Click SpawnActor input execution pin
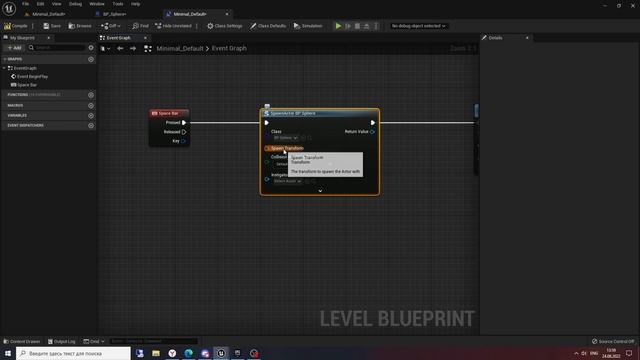Viewport: 640px width, 360px height. click(267, 122)
